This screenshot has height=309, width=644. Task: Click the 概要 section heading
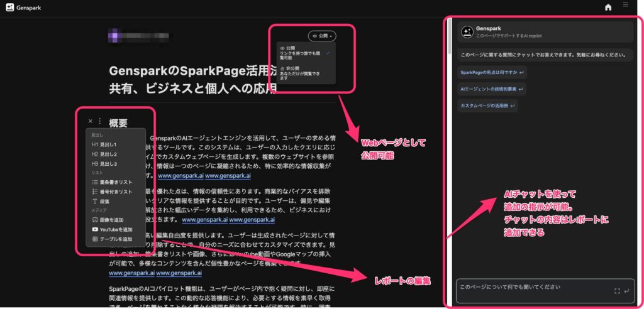click(118, 122)
